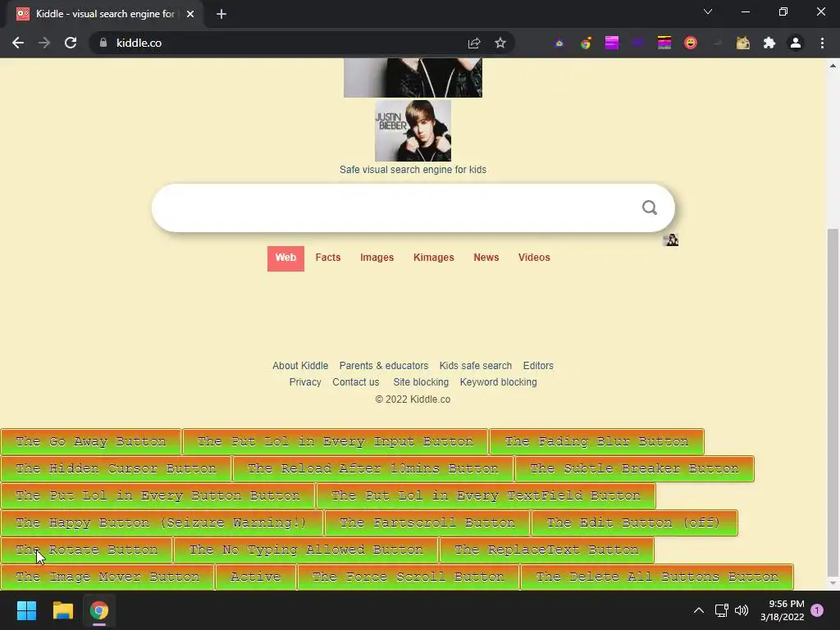Bookmark this page with the star icon
This screenshot has width=840, height=630.
coord(500,43)
